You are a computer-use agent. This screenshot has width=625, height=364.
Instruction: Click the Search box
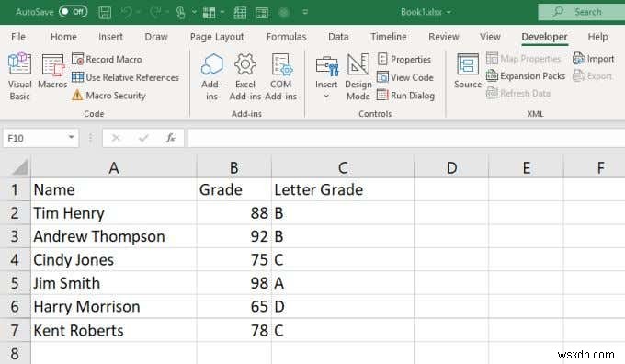tap(582, 12)
